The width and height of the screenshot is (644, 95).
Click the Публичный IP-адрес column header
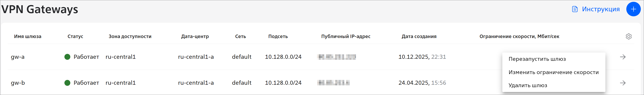click(346, 36)
